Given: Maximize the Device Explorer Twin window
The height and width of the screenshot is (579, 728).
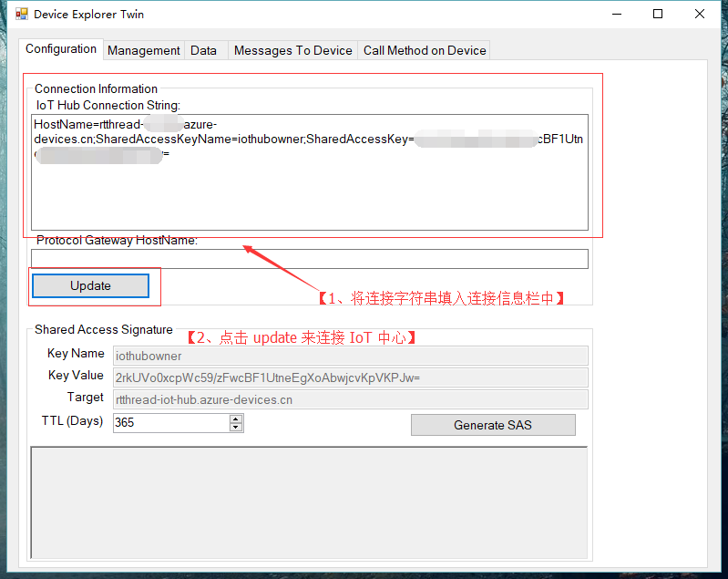Looking at the screenshot, I should pyautogui.click(x=658, y=15).
